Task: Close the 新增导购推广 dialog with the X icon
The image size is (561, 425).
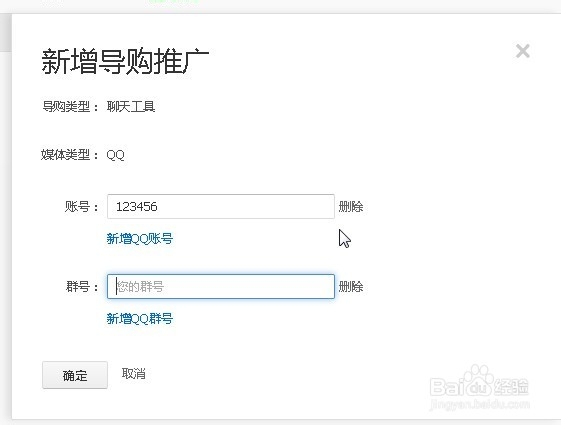Action: pos(523,51)
